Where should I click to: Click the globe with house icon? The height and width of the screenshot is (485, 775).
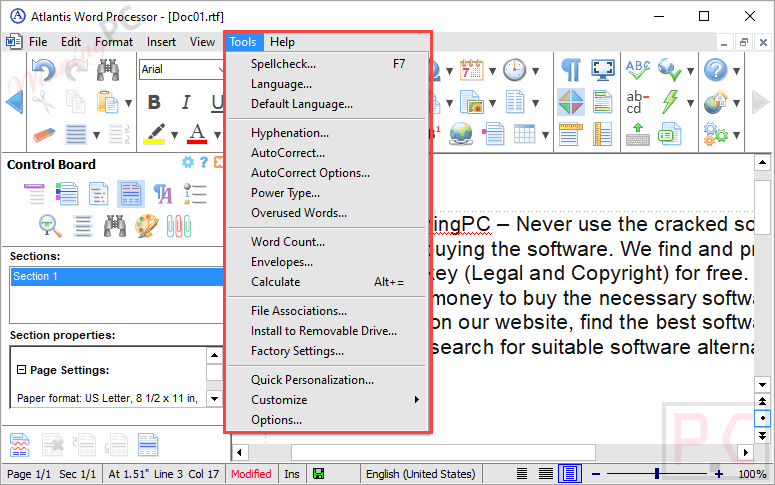tap(716, 102)
